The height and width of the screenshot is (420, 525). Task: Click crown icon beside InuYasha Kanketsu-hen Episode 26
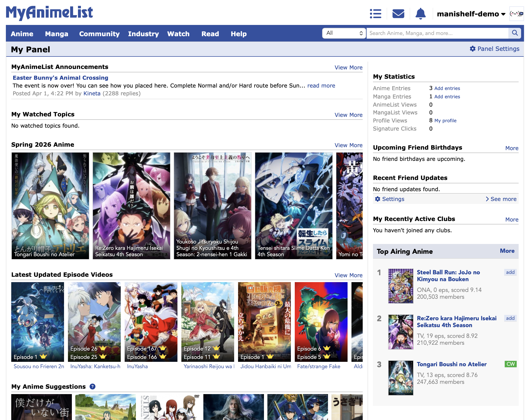[103, 348]
